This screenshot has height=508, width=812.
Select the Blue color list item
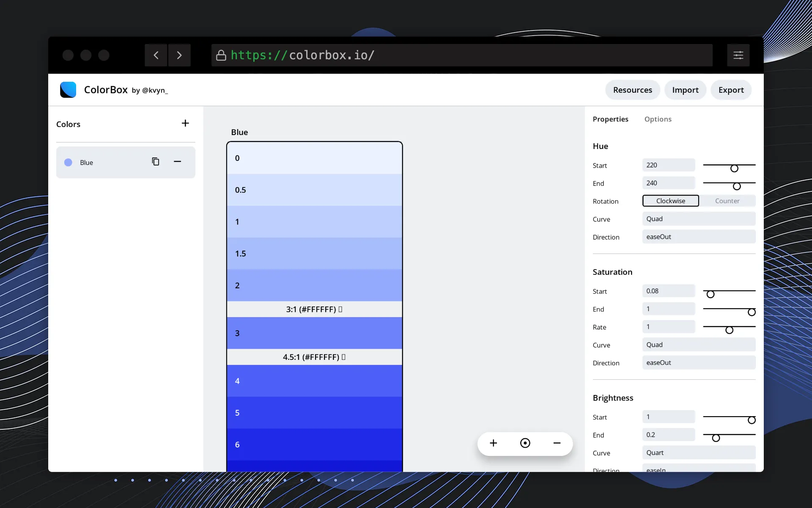point(126,162)
